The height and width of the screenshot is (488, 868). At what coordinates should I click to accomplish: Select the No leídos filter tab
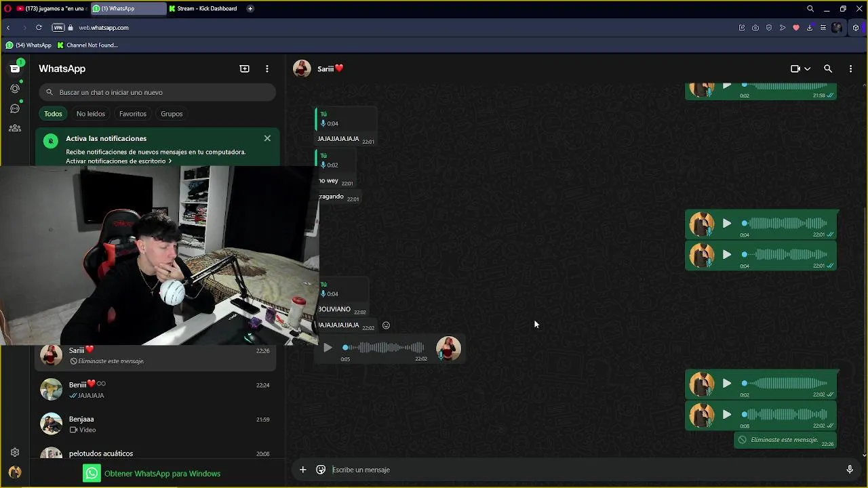point(91,114)
